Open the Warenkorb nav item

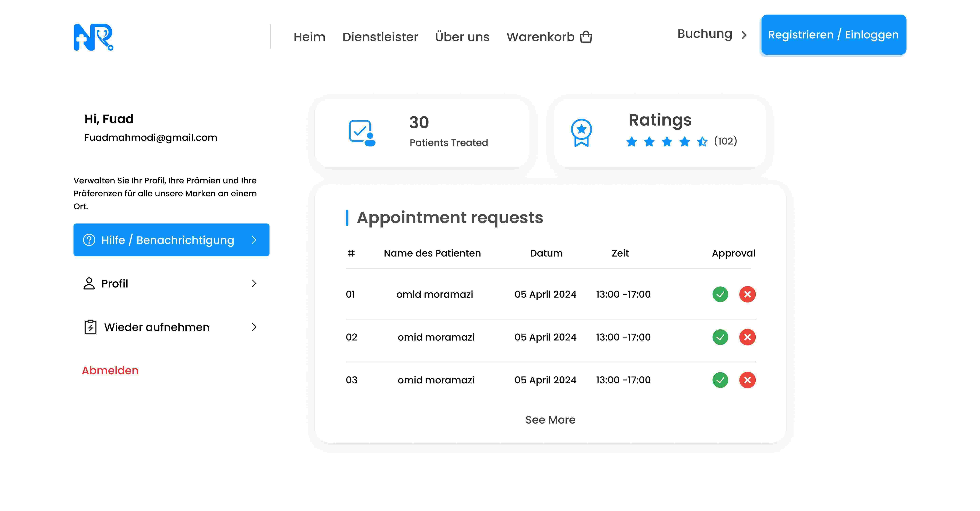(540, 37)
